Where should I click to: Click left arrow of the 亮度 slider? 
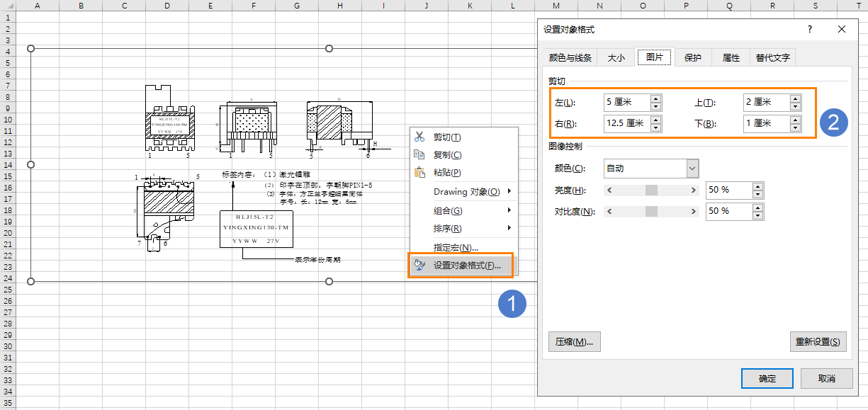tap(609, 190)
